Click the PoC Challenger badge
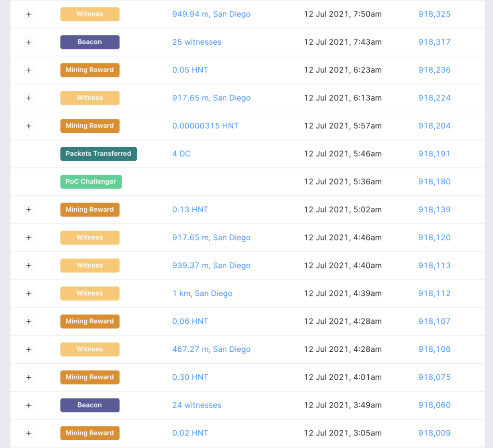Image resolution: width=493 pixels, height=448 pixels. pyautogui.click(x=91, y=182)
